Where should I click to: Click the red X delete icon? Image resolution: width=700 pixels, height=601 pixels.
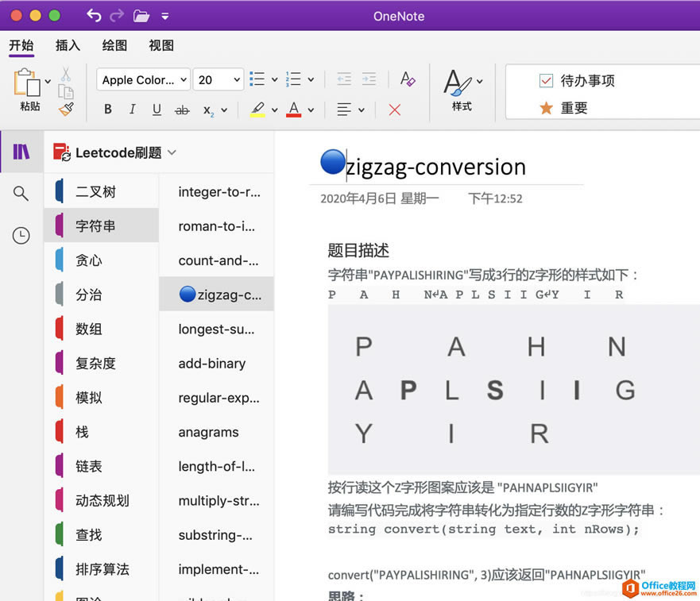pyautogui.click(x=395, y=110)
